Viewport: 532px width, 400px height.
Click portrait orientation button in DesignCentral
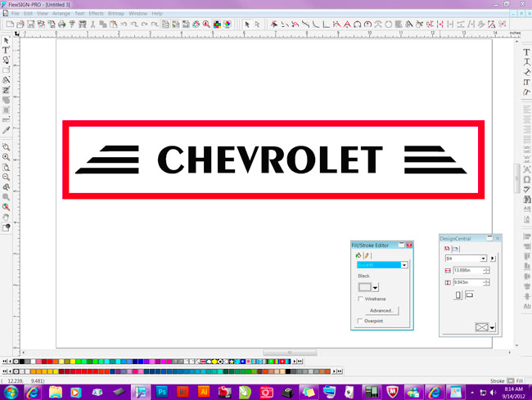coord(457,294)
